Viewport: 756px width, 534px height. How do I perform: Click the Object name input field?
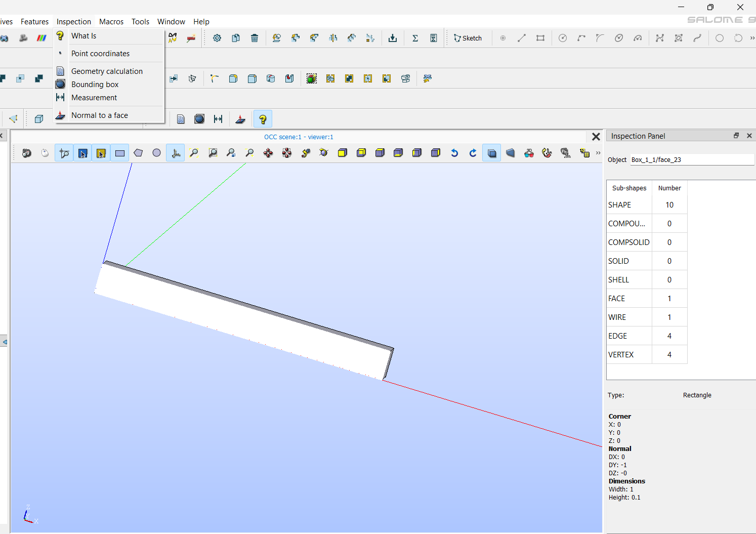point(692,159)
